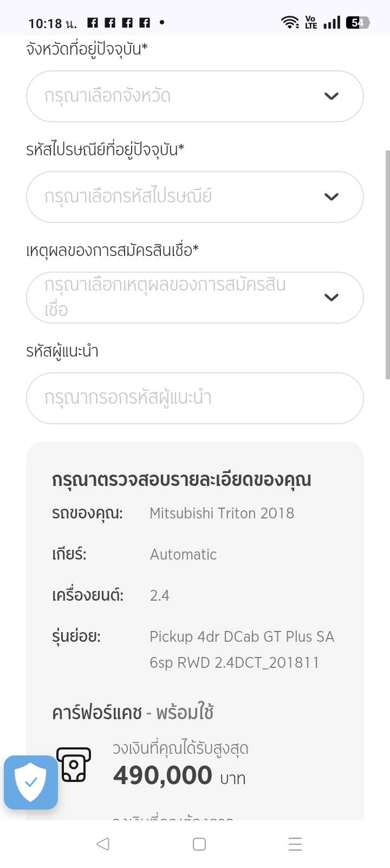Tap the mobile signal strength icon

click(332, 22)
